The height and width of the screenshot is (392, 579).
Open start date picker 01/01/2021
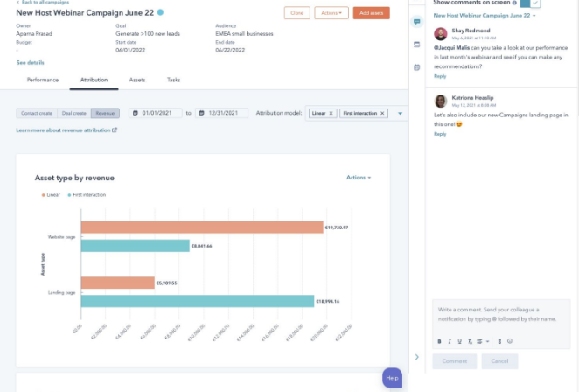click(156, 113)
